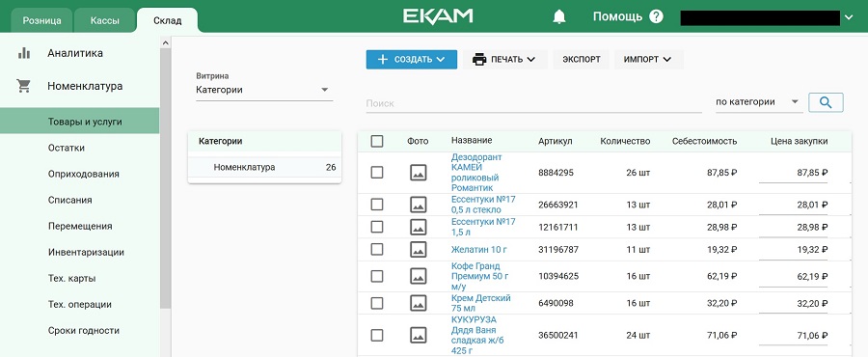Sort by the Название column header
The image size is (868, 357).
click(471, 141)
